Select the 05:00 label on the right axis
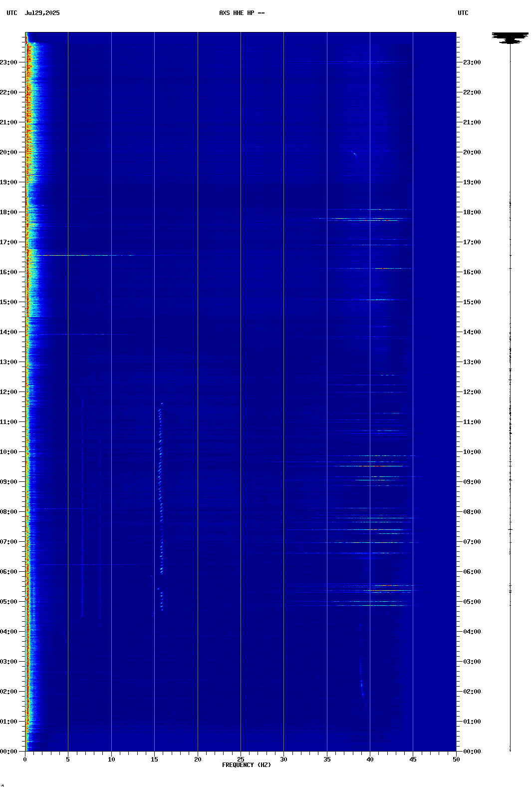Viewport: 532px width, 791px height. pyautogui.click(x=472, y=602)
